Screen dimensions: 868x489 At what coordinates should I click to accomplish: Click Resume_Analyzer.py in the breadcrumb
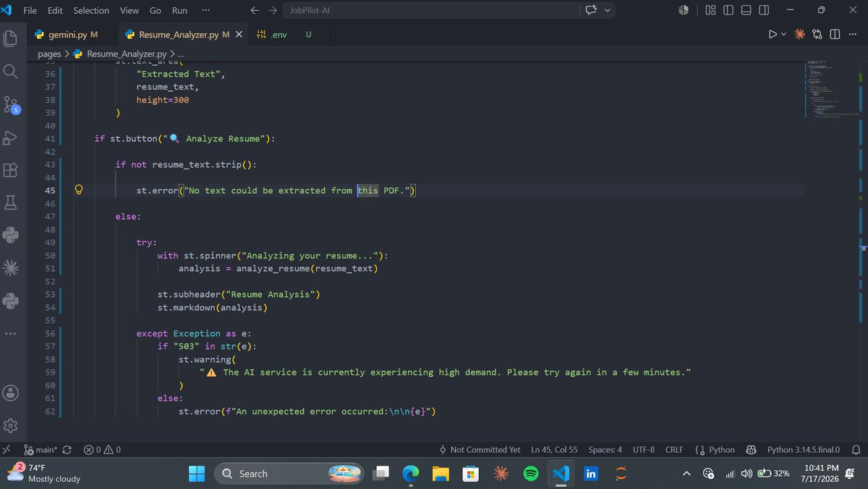coord(126,54)
